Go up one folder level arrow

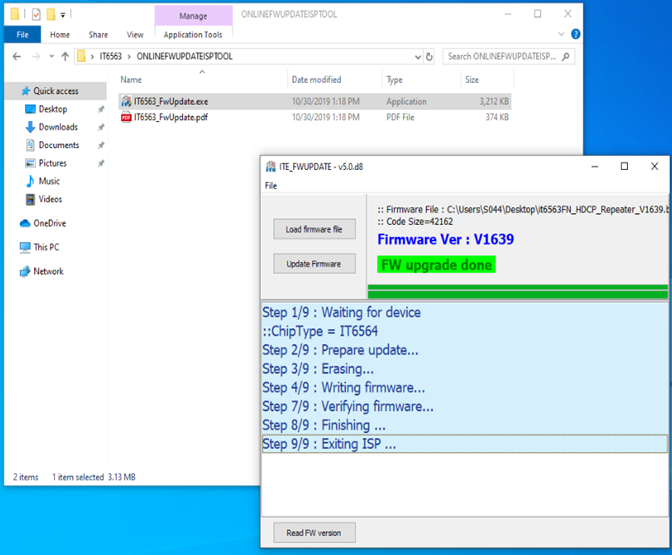65,57
